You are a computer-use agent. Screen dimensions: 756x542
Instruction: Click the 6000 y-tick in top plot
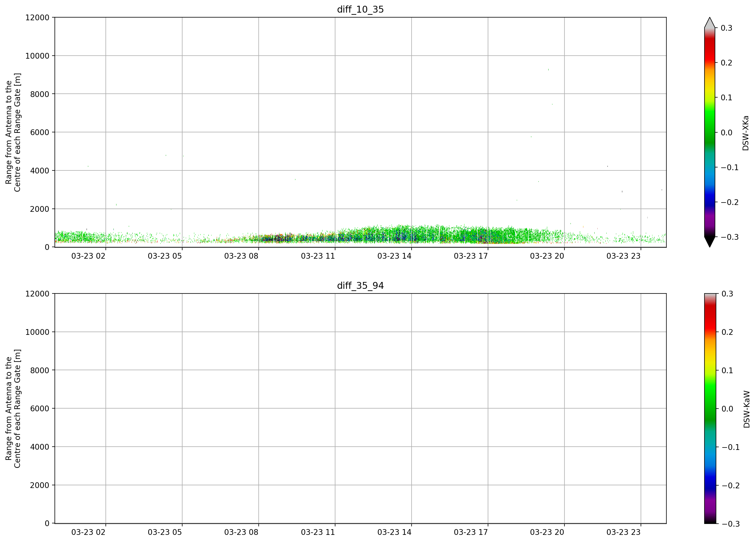[x=40, y=132]
